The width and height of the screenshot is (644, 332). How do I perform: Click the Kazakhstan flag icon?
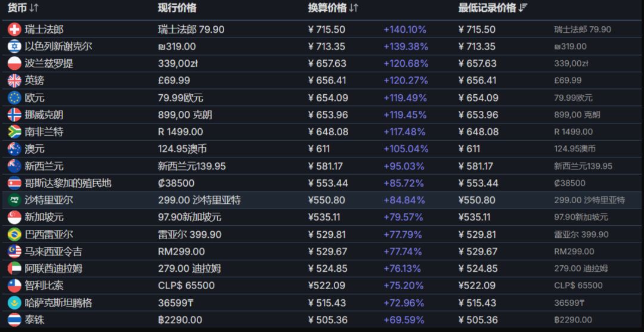[14, 303]
